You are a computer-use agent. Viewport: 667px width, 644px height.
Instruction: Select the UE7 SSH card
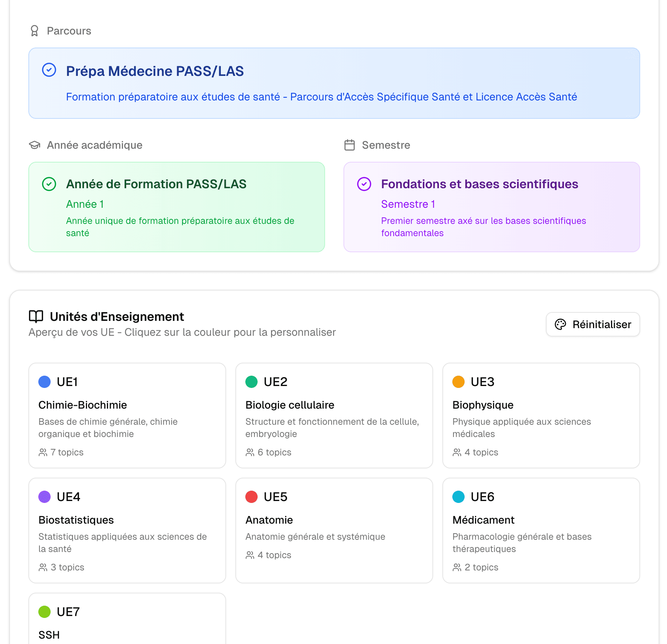coord(127,621)
